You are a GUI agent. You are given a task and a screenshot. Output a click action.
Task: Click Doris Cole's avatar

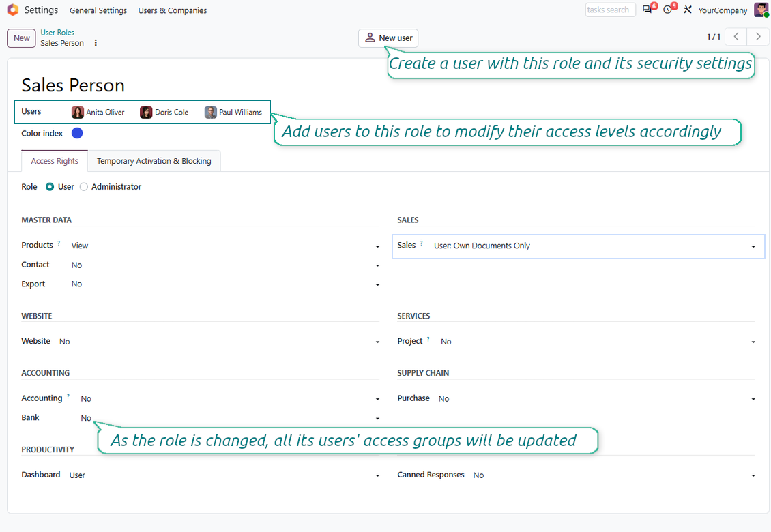[146, 112]
